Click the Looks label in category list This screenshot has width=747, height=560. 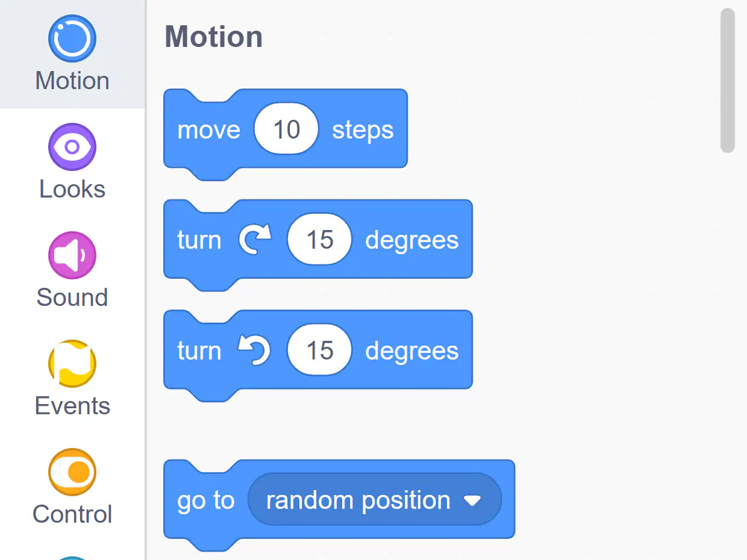point(72,189)
